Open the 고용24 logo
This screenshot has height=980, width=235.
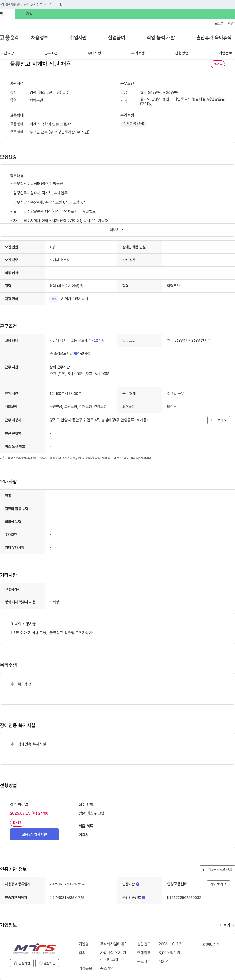tap(9, 38)
